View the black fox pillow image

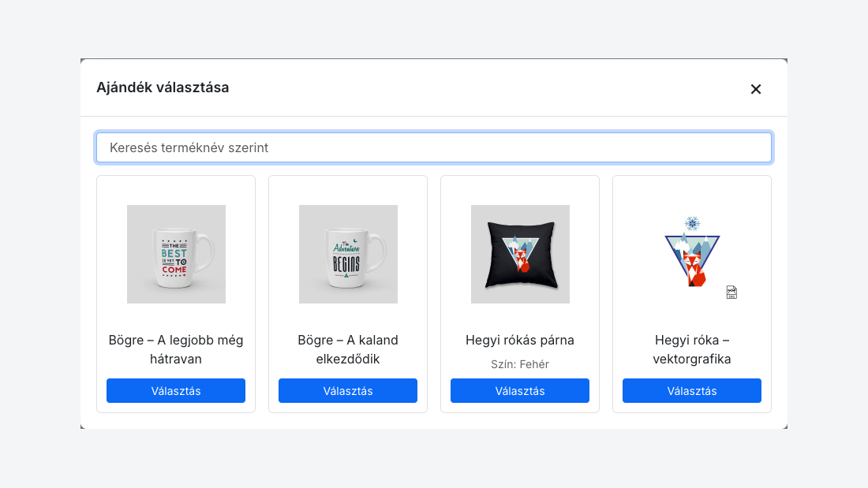(520, 254)
